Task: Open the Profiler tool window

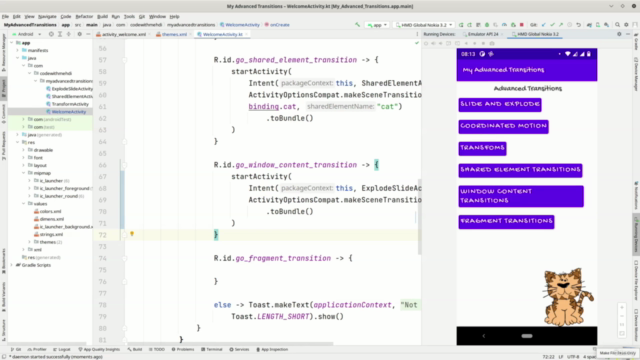Action: (x=37, y=349)
